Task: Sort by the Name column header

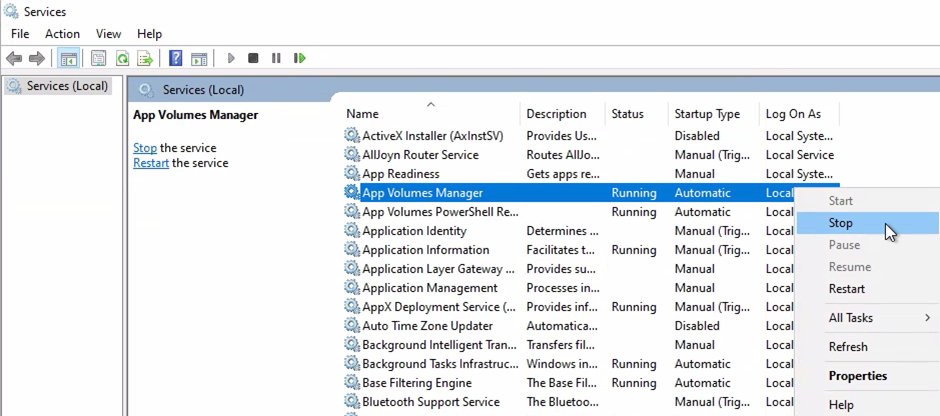Action: (x=362, y=114)
